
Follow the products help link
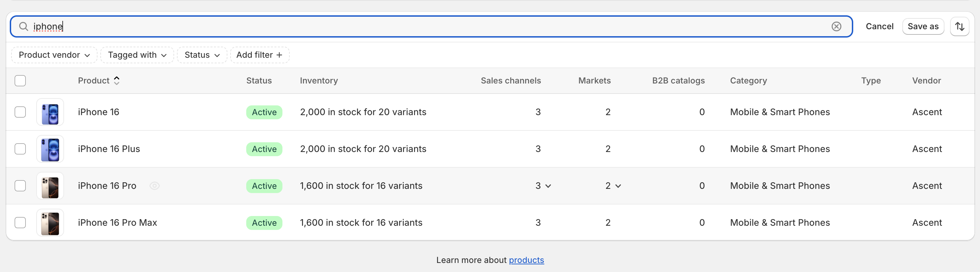[x=526, y=260]
